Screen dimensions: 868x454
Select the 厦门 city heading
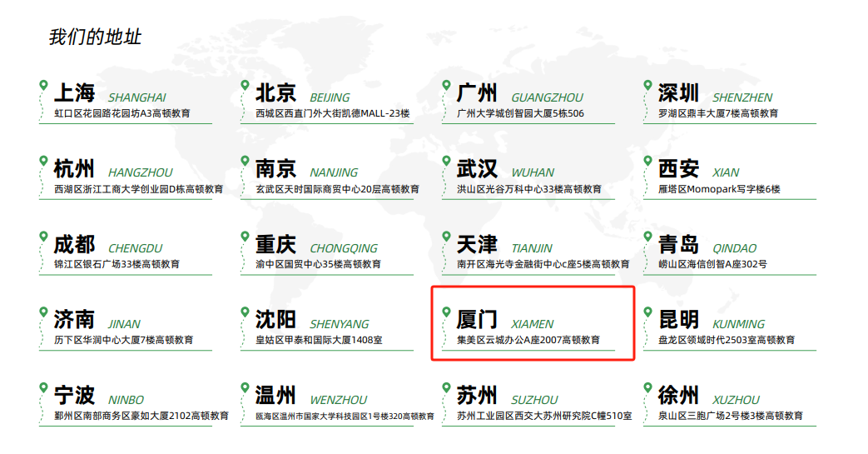tap(477, 320)
